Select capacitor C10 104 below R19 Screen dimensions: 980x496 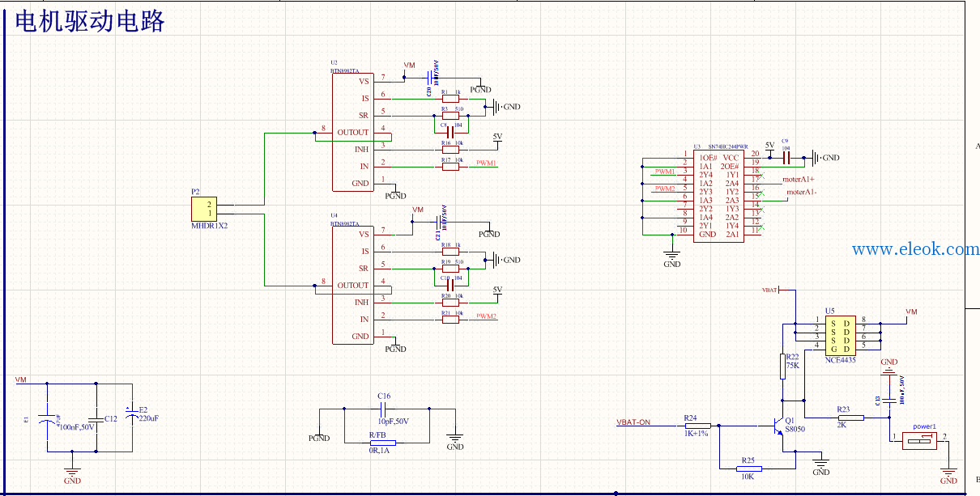click(x=451, y=285)
